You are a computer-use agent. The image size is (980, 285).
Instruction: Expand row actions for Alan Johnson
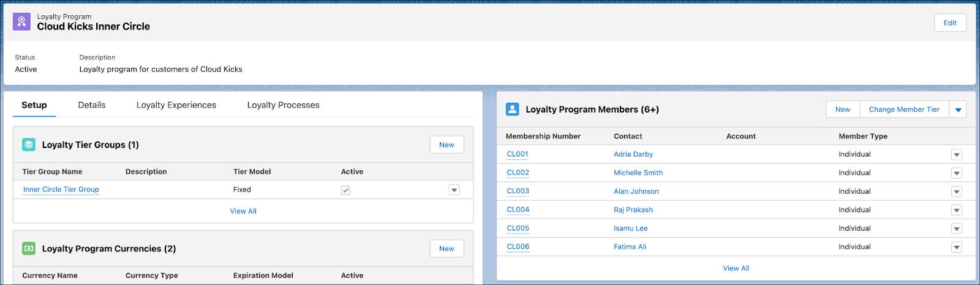tap(956, 191)
